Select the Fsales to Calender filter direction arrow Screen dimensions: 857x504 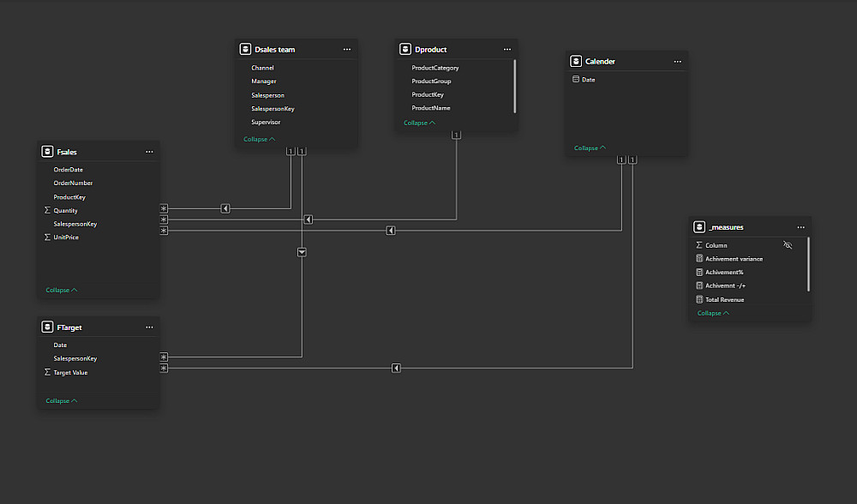[x=391, y=231]
